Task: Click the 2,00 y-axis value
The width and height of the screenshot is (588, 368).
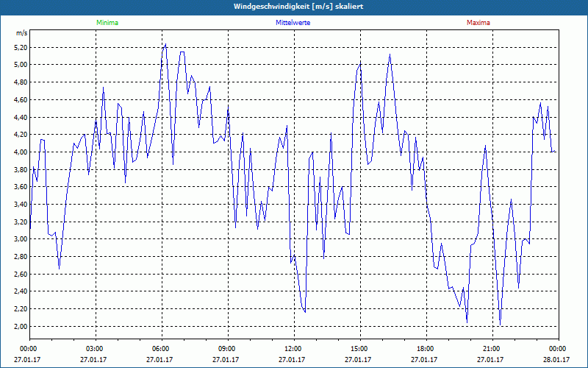Action: click(x=22, y=326)
